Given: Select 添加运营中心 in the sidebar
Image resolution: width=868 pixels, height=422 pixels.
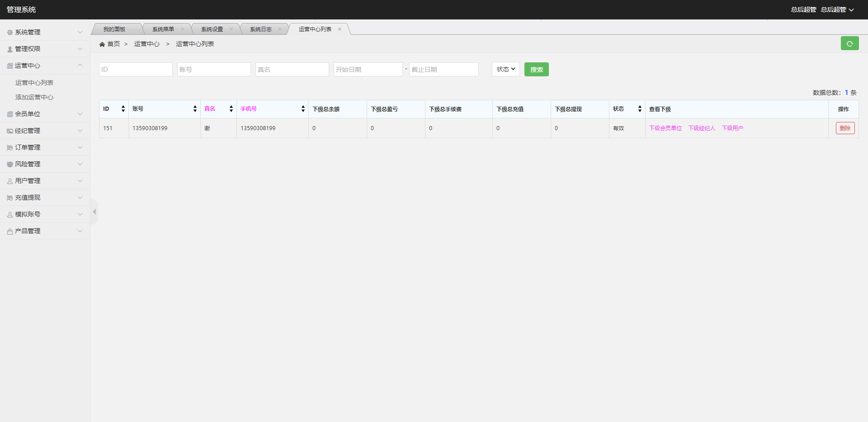Looking at the screenshot, I should pos(34,97).
